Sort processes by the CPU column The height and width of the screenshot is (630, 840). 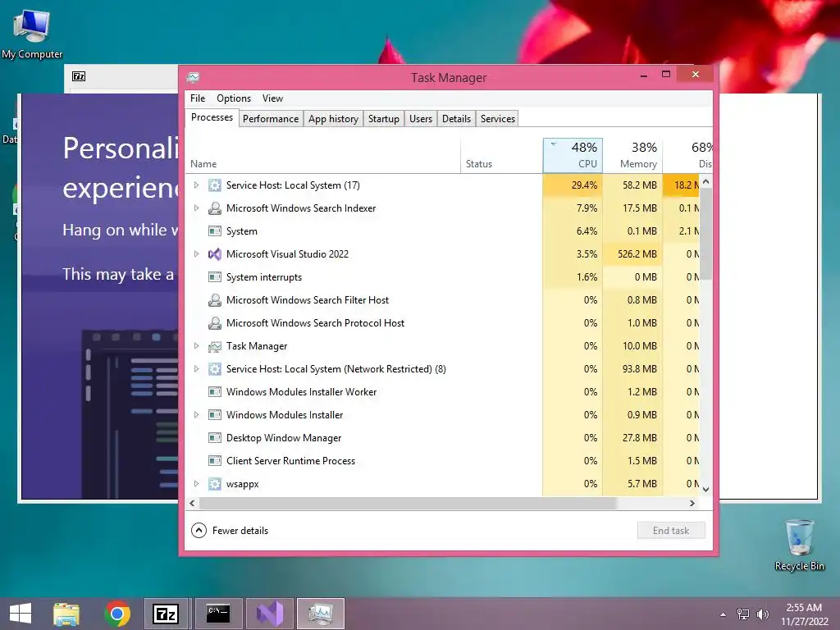573,155
